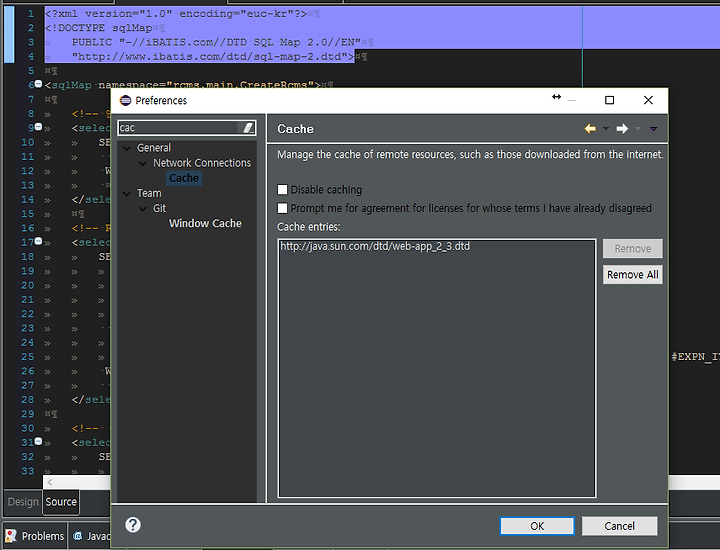Click the Eclipse icon in Preferences title
Screen dimensions: 720x550
tap(125, 101)
